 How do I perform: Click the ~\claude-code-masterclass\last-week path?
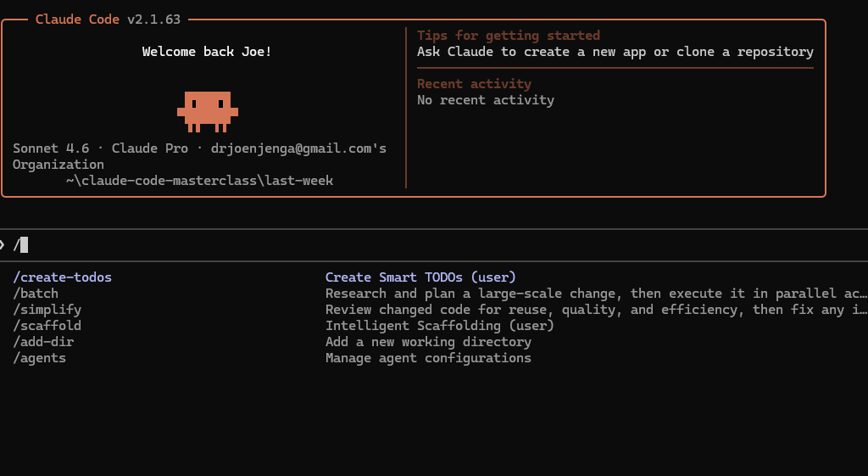coord(199,181)
